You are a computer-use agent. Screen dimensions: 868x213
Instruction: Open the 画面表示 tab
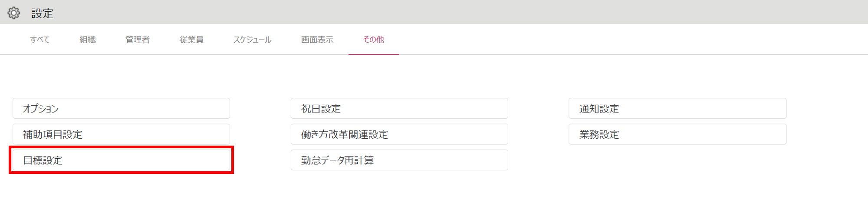click(x=317, y=40)
